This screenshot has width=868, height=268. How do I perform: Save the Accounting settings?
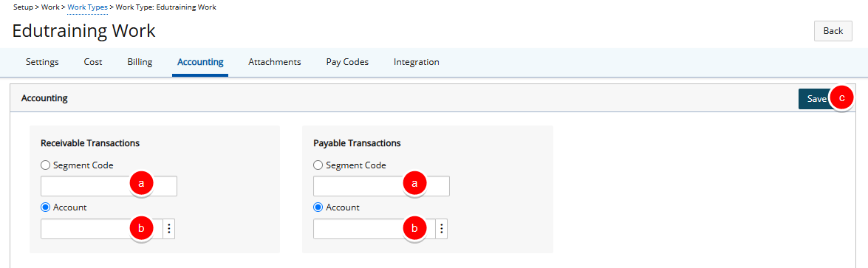(816, 99)
